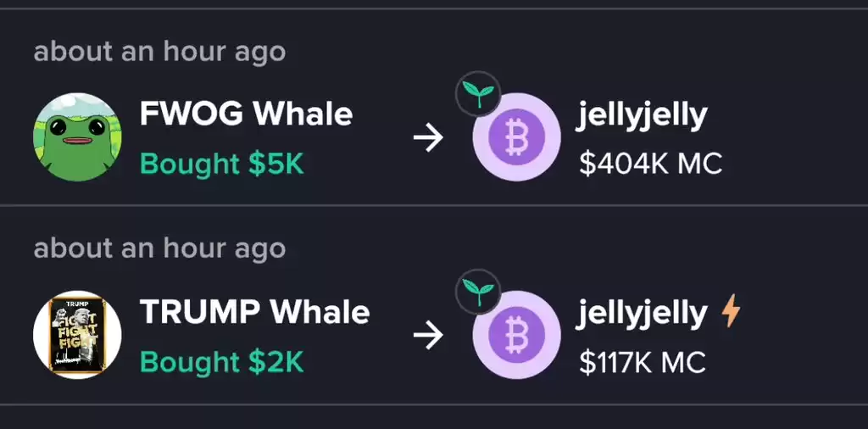Select the jellyjelly token name beside the lightning bolt

click(x=643, y=315)
